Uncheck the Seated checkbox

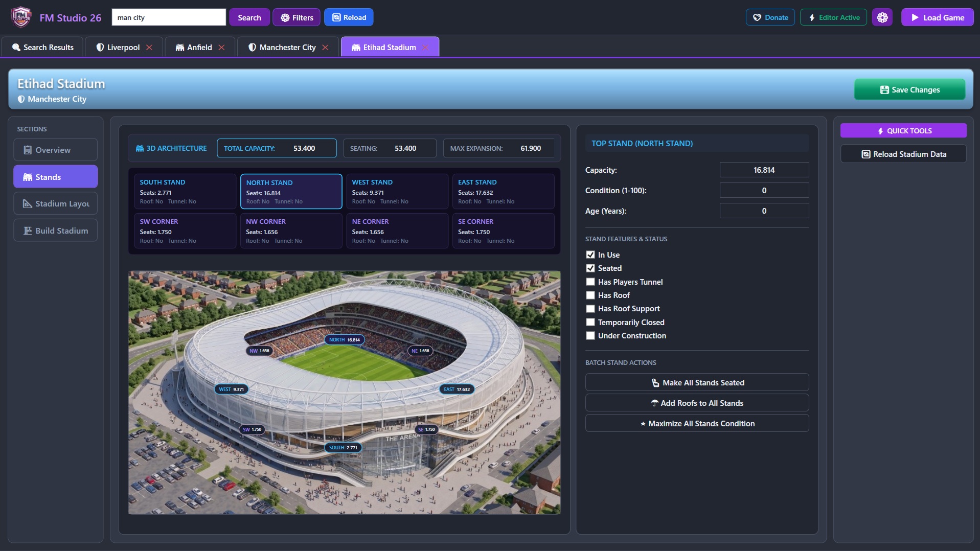point(590,268)
